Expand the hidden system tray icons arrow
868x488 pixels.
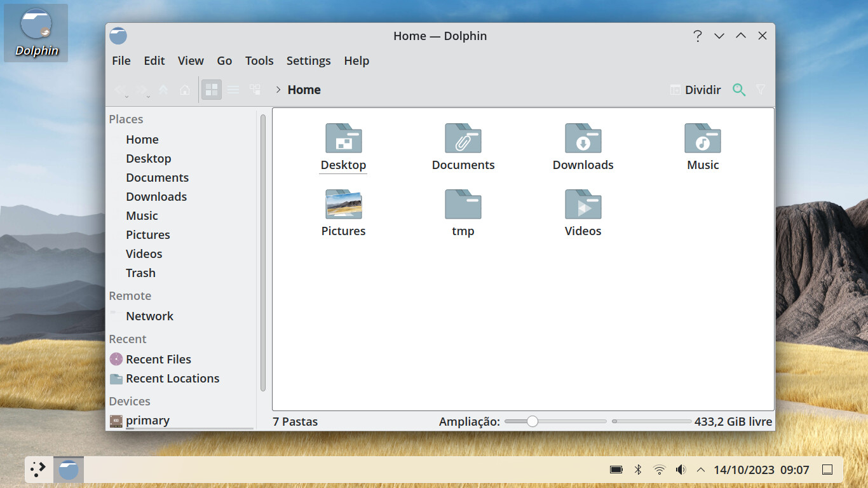pos(701,470)
